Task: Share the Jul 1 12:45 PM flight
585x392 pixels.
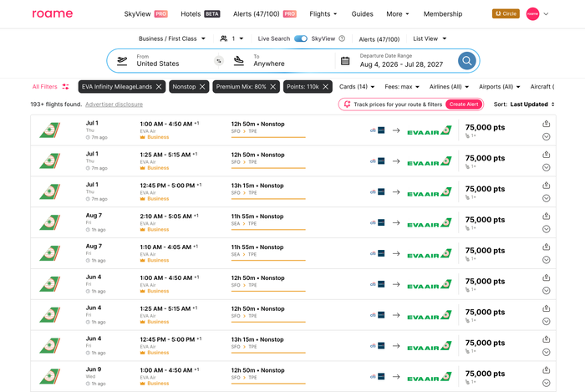Action: point(547,185)
